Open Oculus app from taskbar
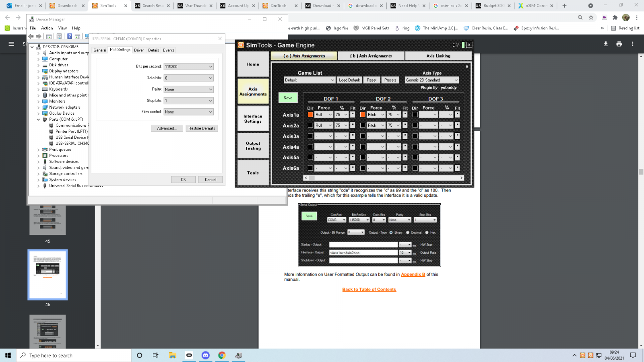 tap(189, 355)
